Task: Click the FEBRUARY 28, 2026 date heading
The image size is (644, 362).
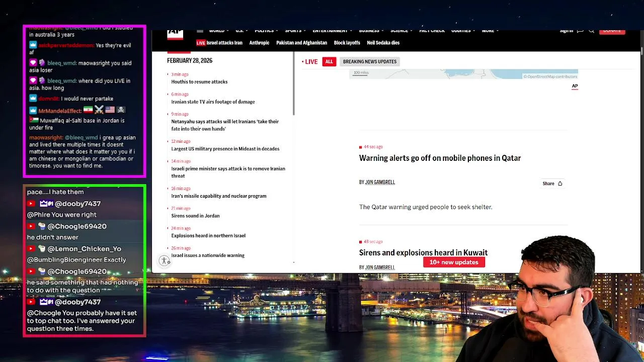Action: 190,60
